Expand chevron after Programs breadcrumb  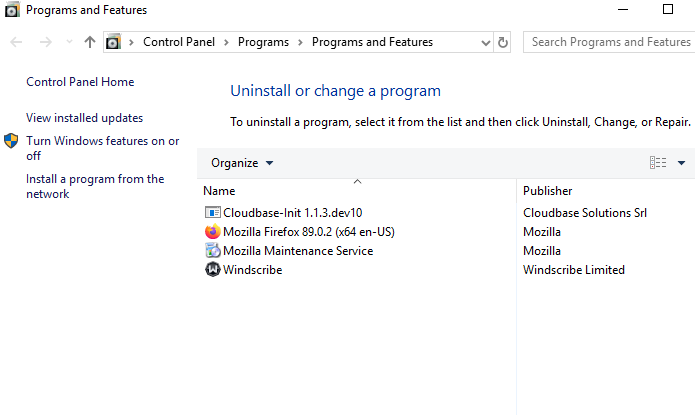point(301,43)
